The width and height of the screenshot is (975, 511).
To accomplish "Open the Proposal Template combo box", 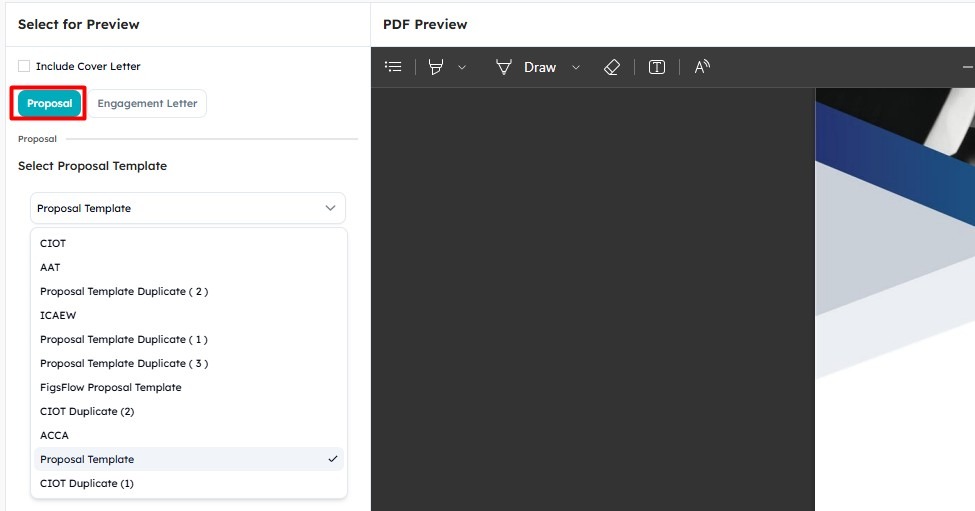I will click(x=188, y=208).
